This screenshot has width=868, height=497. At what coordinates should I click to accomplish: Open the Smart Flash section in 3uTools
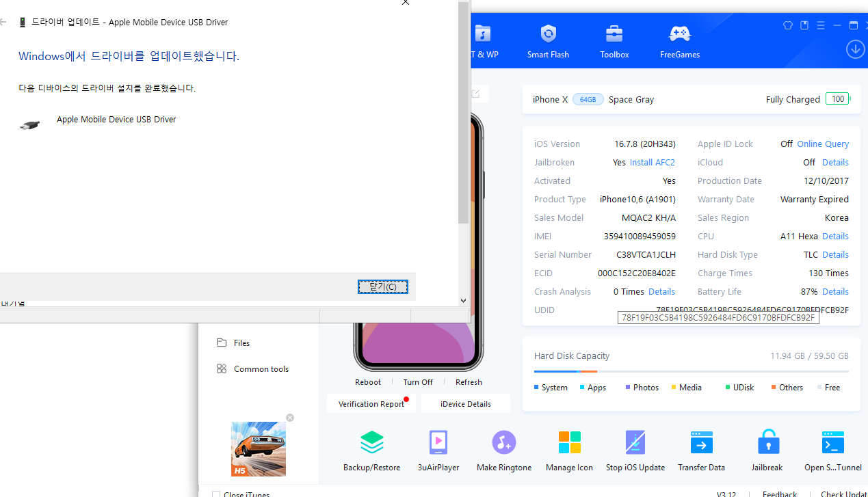548,42
